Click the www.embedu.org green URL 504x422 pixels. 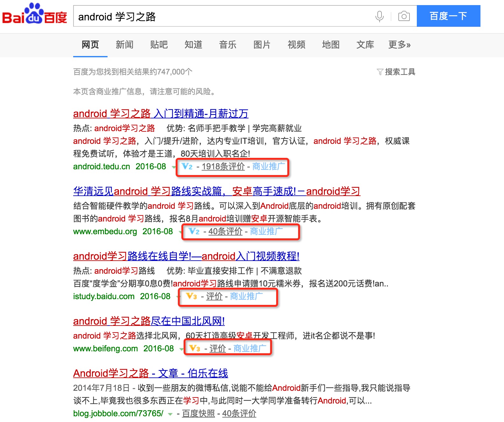(x=105, y=231)
